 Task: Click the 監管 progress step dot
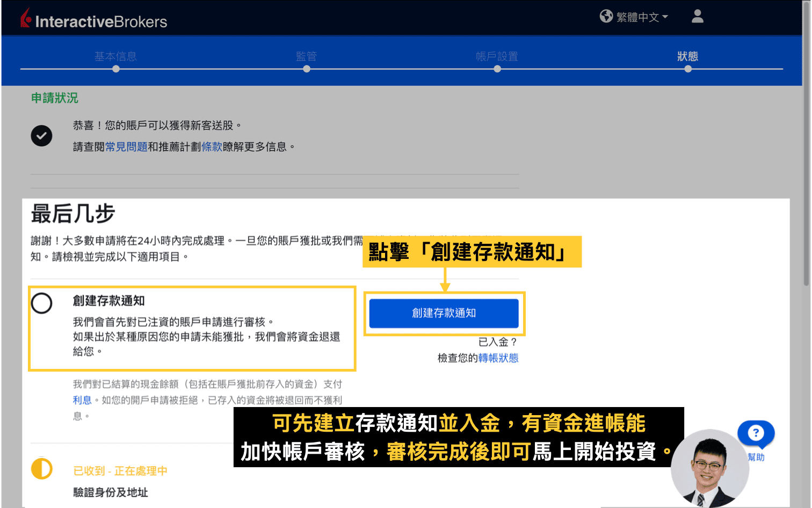coord(307,69)
